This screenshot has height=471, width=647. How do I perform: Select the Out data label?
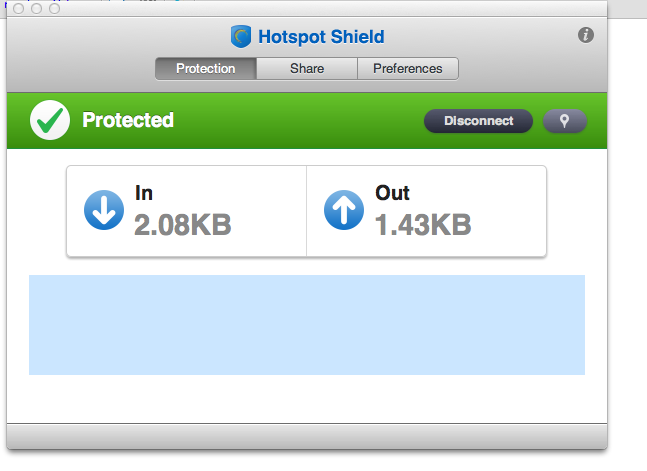[x=392, y=193]
